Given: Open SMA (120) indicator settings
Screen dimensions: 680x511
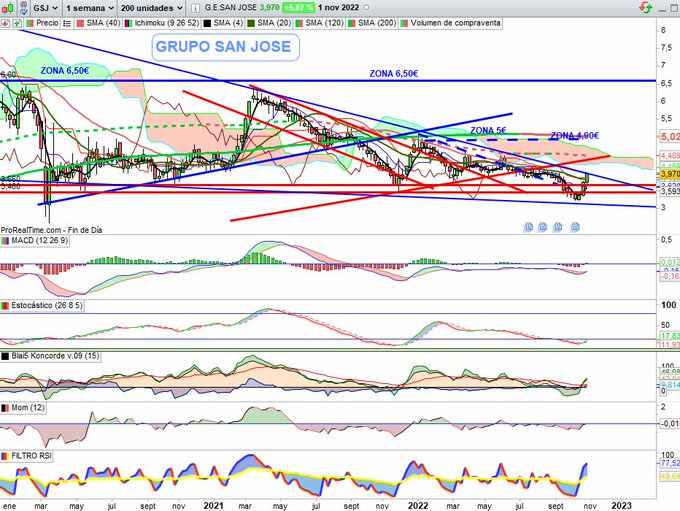Looking at the screenshot, I should point(320,23).
